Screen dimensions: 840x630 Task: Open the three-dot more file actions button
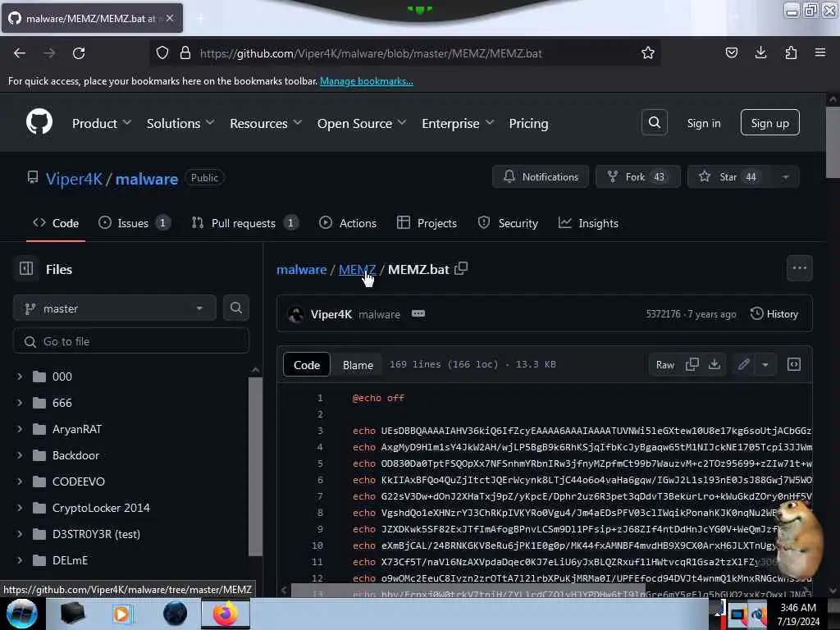pyautogui.click(x=799, y=268)
